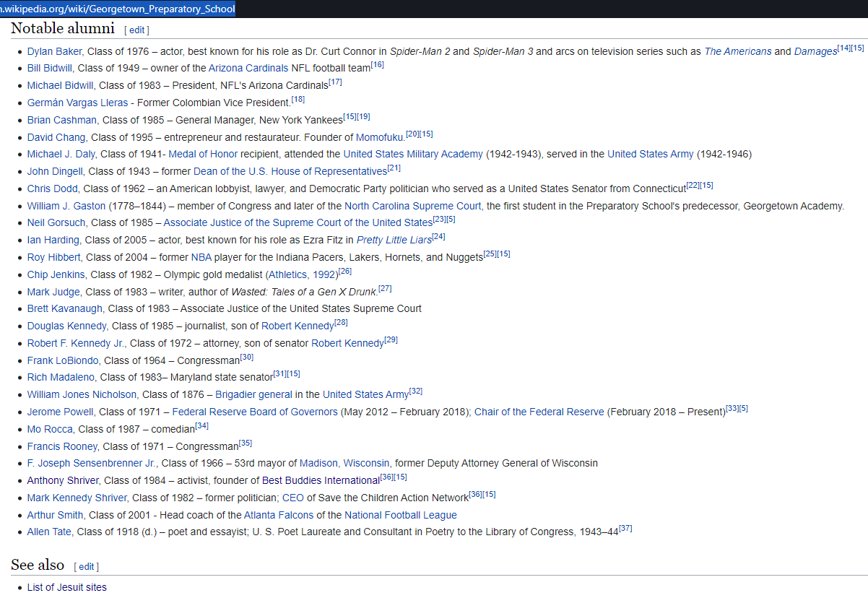Open F. Joseph Sensenbrenner Jr. link

(92, 463)
